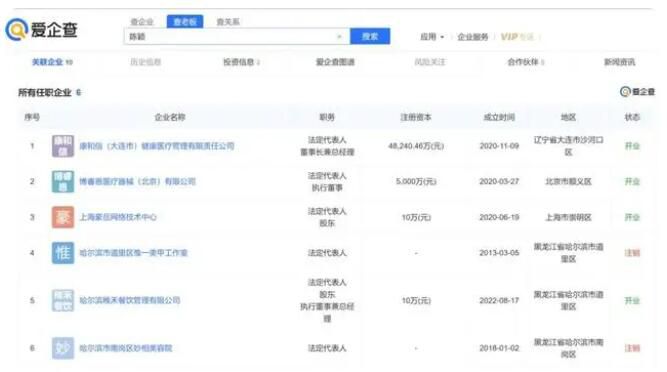Open the 哈尔滨 餐饮管理有限公司 link

[130, 301]
